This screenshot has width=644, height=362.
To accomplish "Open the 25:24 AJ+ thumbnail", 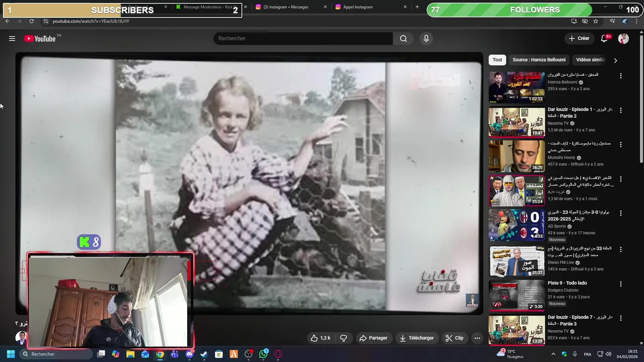I will (x=517, y=190).
